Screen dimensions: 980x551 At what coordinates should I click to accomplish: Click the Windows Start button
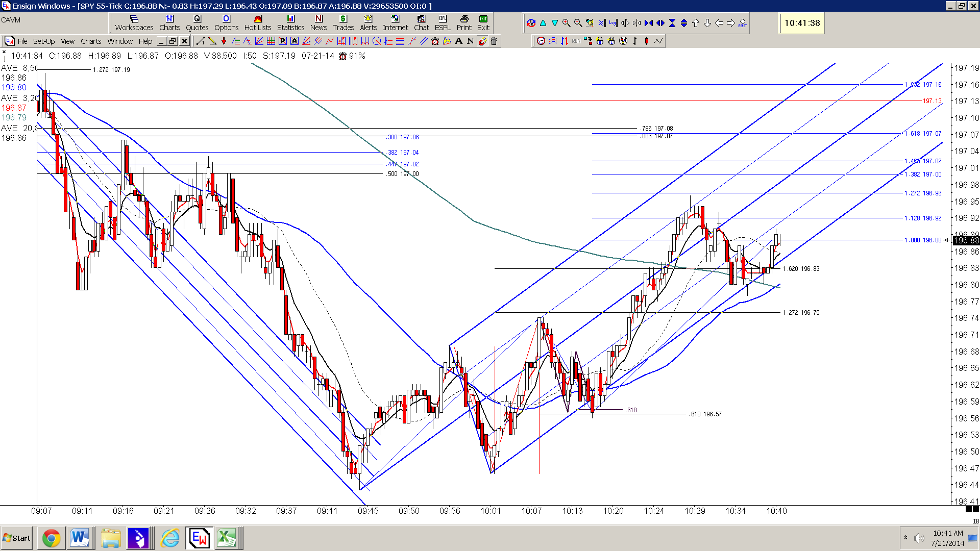click(16, 538)
